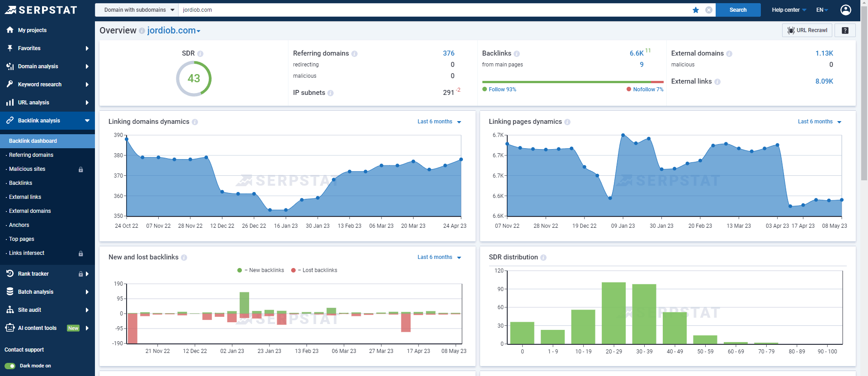This screenshot has height=376, width=868.
Task: Open Last 6 months for New and lost backlinks
Action: [x=439, y=257]
